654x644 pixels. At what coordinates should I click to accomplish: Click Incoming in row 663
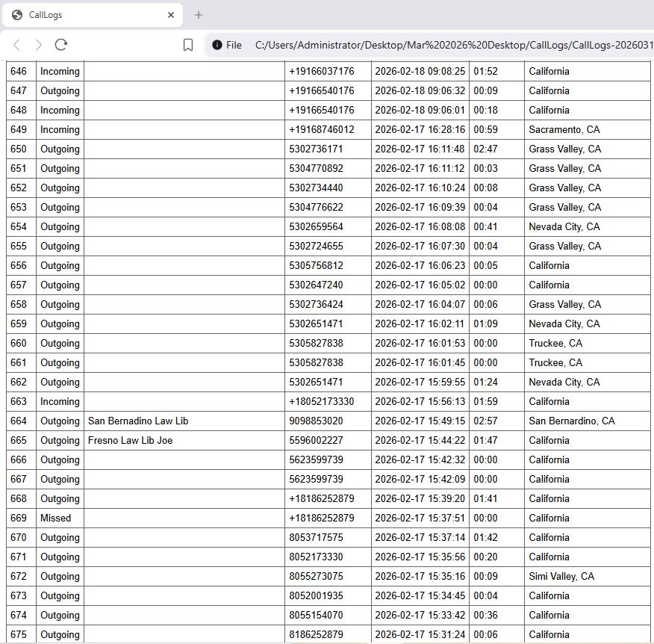[60, 401]
